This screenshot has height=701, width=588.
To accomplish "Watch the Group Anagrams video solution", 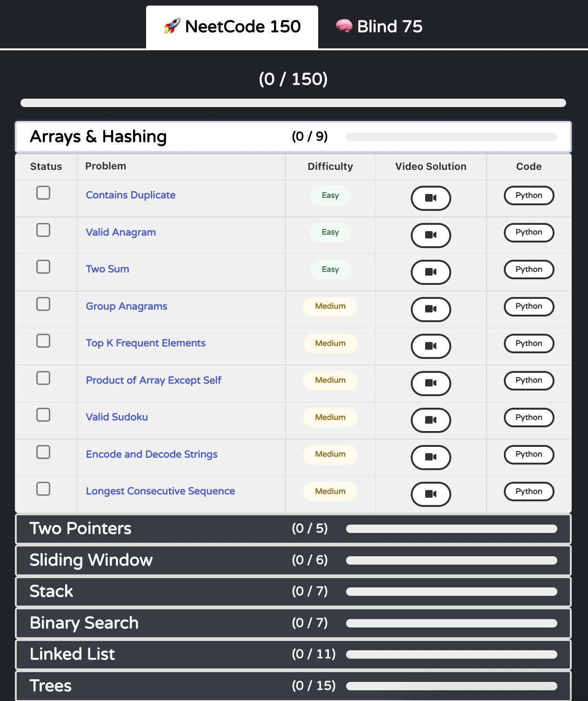I will 431,309.
